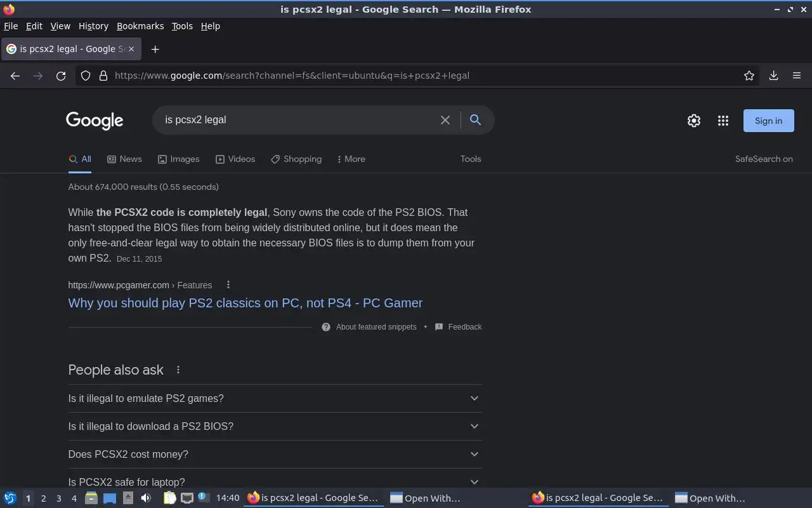Click the show desktop icon in the taskbar
This screenshot has width=812, height=508.
[x=110, y=498]
